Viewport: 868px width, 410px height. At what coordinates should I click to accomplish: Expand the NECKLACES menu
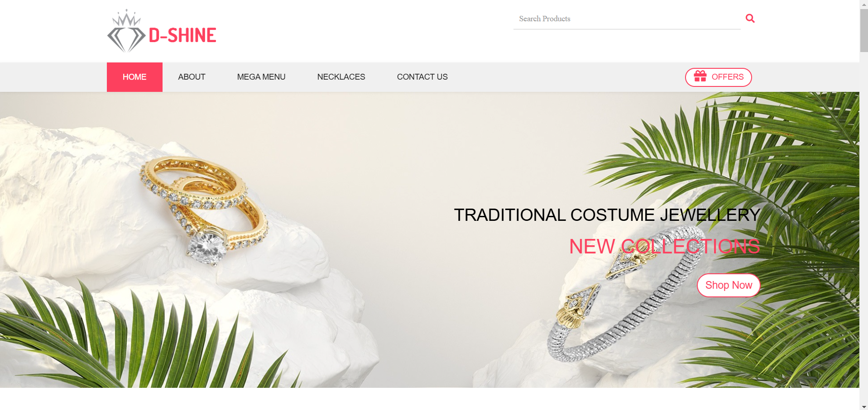click(x=341, y=77)
